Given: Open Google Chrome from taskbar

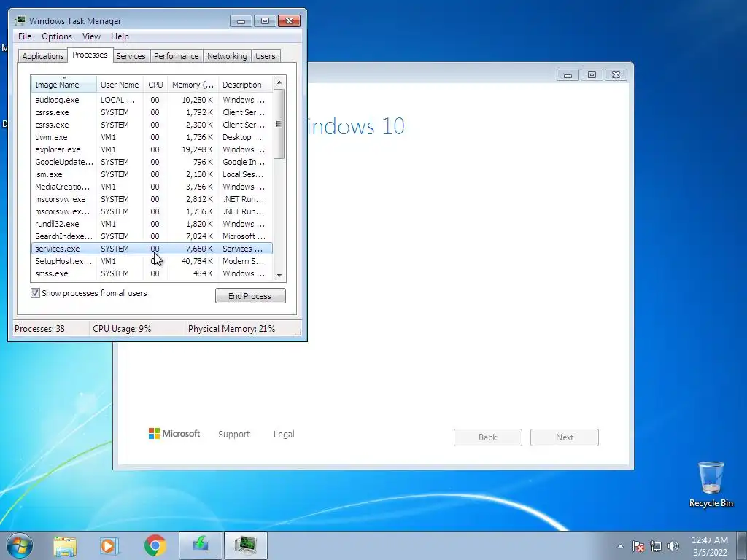Looking at the screenshot, I should pyautogui.click(x=155, y=545).
